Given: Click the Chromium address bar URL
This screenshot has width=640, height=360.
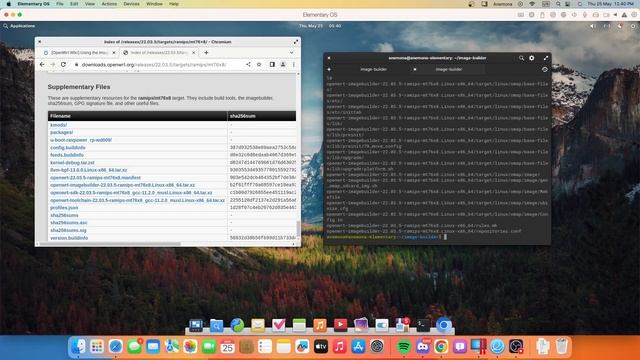Looking at the screenshot, I should pyautogui.click(x=153, y=64).
